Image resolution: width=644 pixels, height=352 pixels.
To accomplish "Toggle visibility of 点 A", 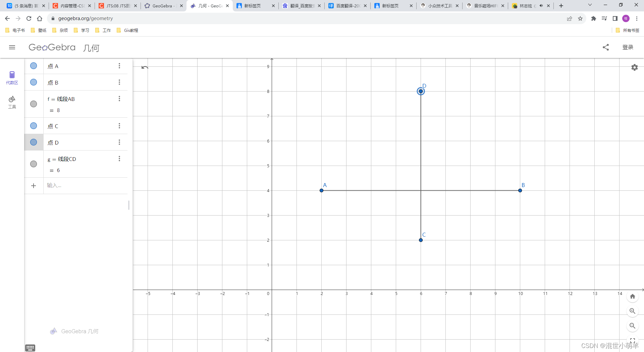I will (34, 66).
